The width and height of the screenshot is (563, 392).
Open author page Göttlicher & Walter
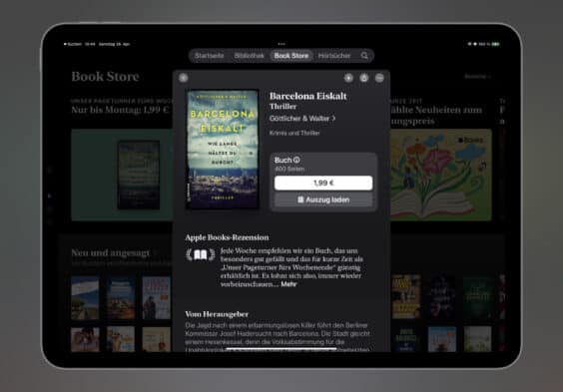(x=302, y=119)
